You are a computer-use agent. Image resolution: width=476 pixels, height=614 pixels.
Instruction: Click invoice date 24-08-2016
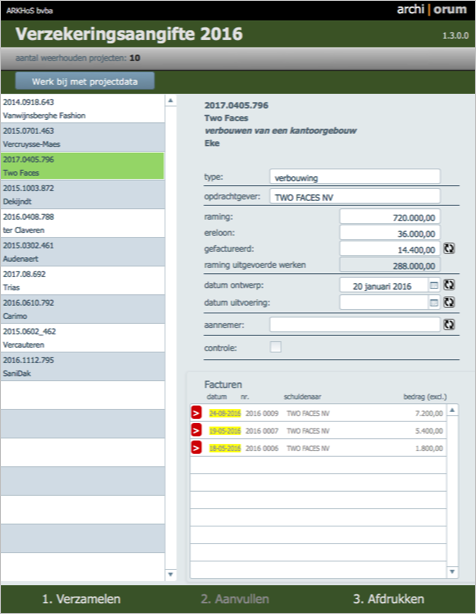pyautogui.click(x=225, y=413)
